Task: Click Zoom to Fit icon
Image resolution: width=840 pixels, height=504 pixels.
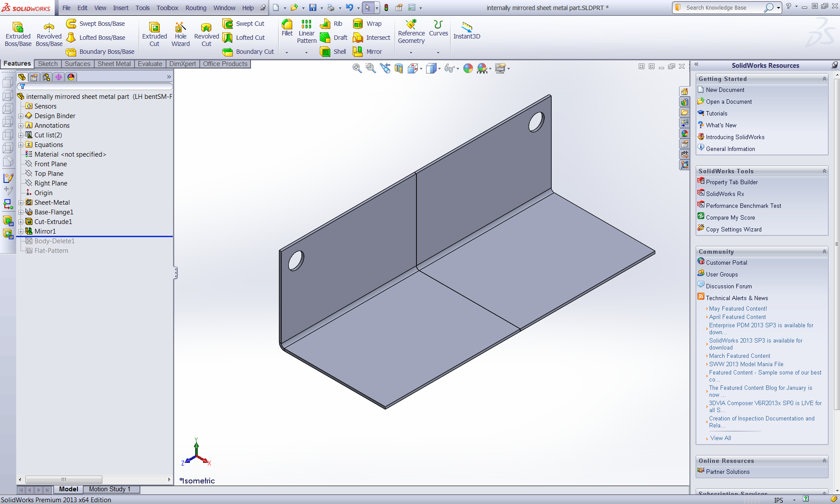Action: [x=357, y=68]
